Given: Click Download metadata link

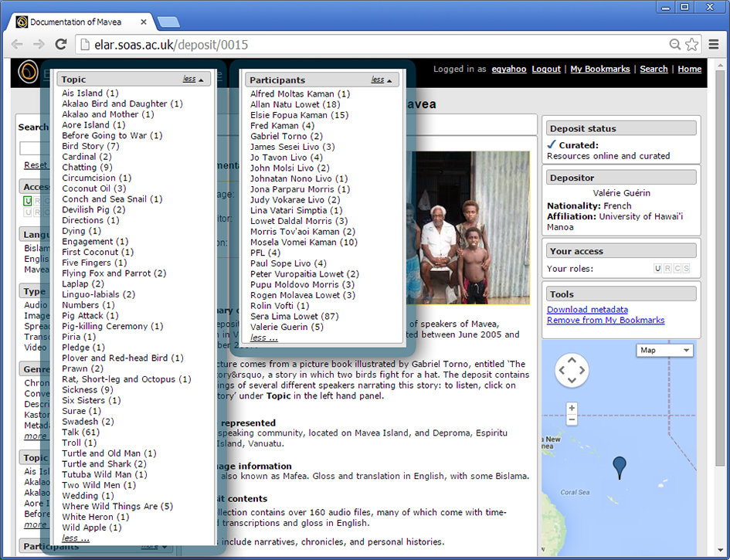Looking at the screenshot, I should (587, 310).
